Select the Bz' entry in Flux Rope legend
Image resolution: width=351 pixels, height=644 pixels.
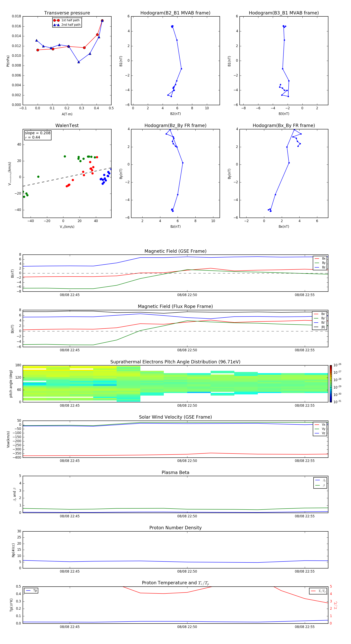[320, 323]
